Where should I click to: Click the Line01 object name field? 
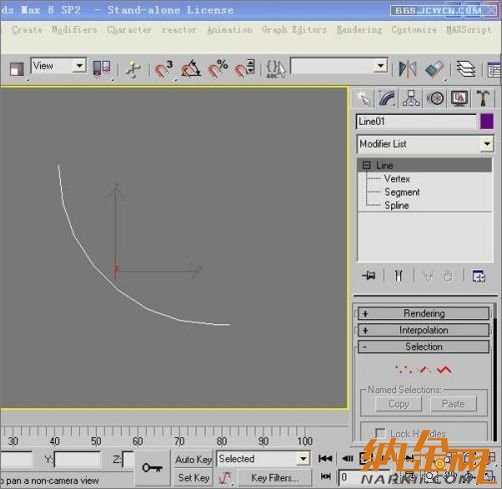point(416,122)
